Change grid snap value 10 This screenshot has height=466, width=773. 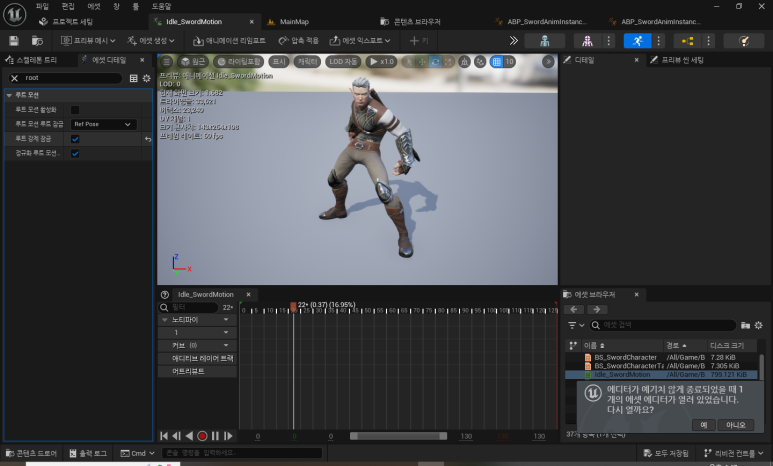click(x=509, y=62)
